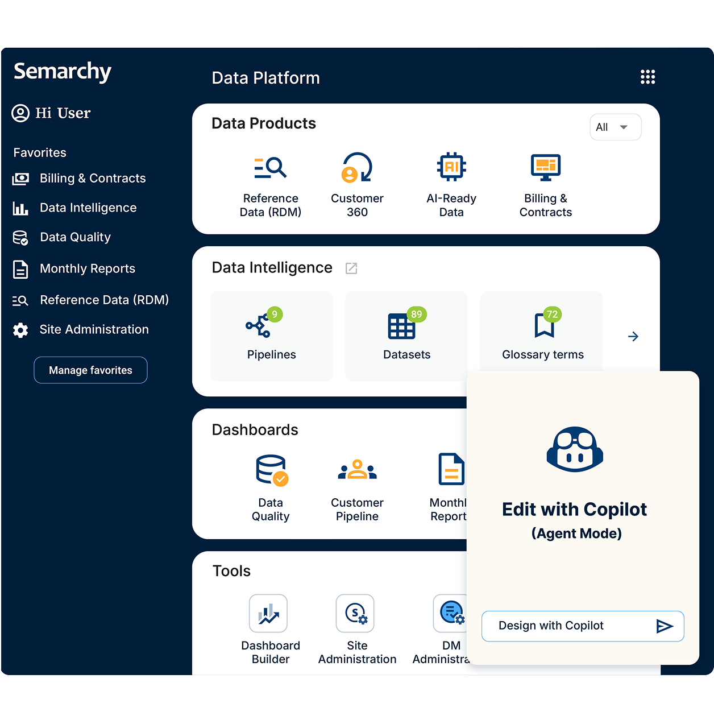Select Monthly Reports in Favorites sidebar
Image resolution: width=714 pixels, height=728 pixels.
pyautogui.click(x=87, y=269)
